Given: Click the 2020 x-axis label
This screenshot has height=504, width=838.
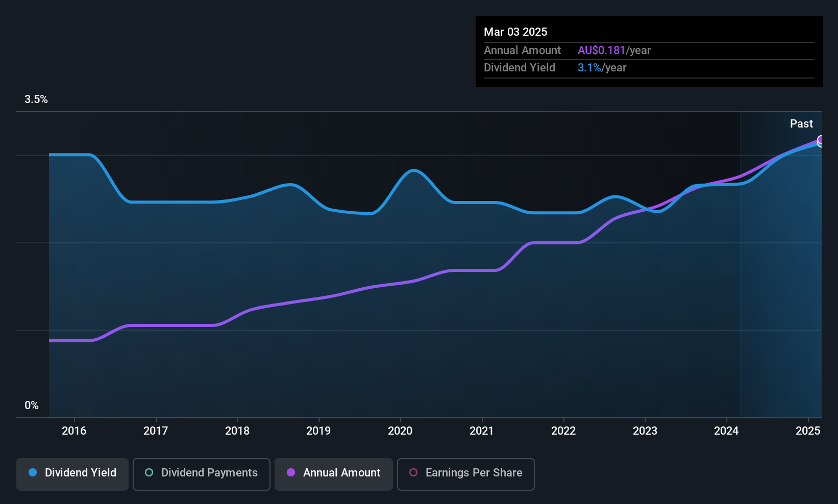Looking at the screenshot, I should pos(400,431).
